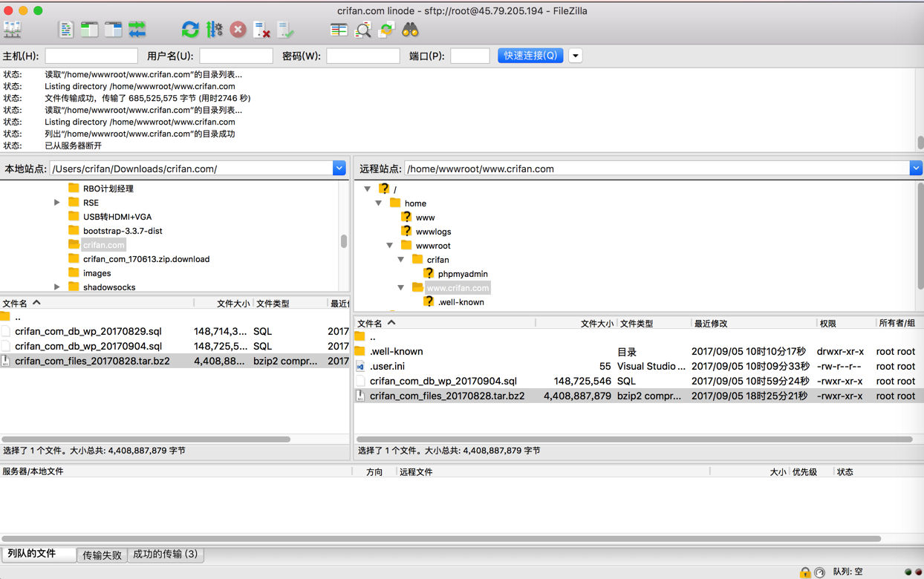Switch to 列队的文件 tab
924x579 pixels.
(38, 554)
